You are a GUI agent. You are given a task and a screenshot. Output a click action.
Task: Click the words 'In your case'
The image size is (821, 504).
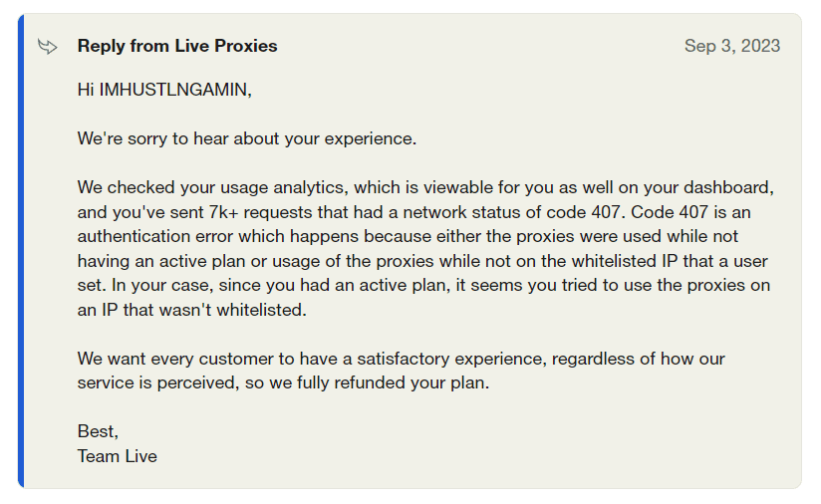[160, 285]
